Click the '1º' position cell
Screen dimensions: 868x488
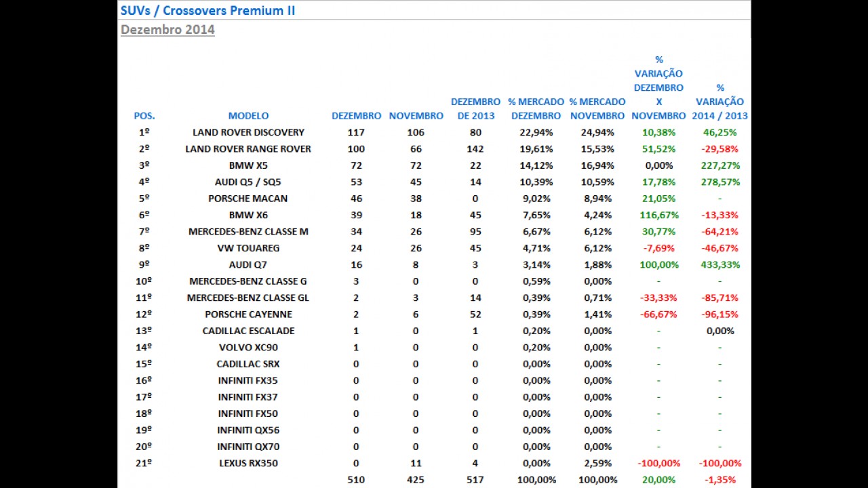pyautogui.click(x=144, y=132)
